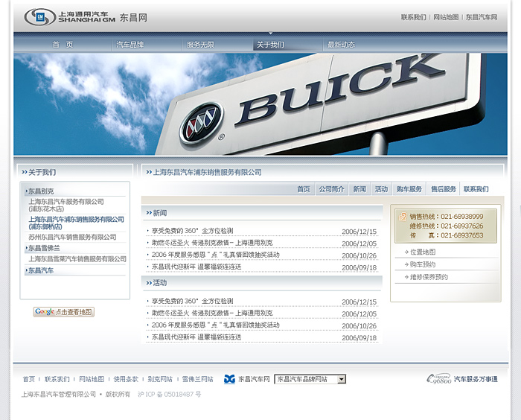Click the Shanghai GM logo
The image size is (521, 420).
click(70, 17)
